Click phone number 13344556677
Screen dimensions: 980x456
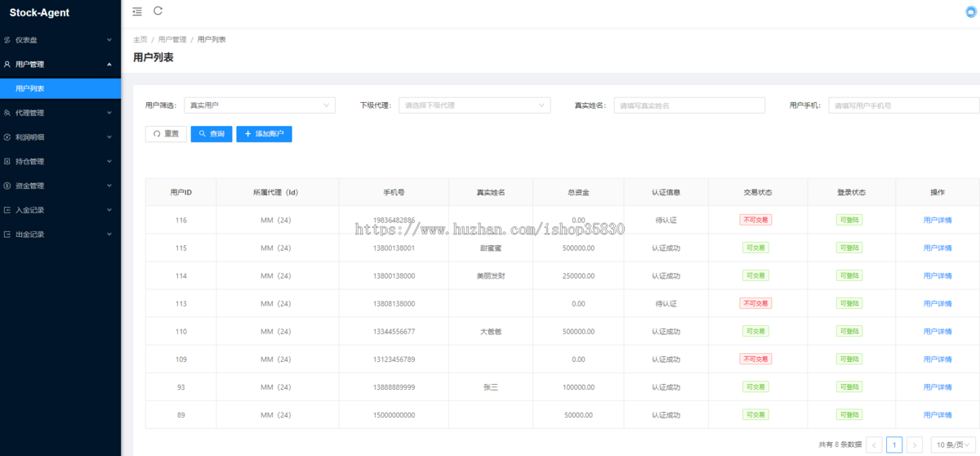coord(394,331)
